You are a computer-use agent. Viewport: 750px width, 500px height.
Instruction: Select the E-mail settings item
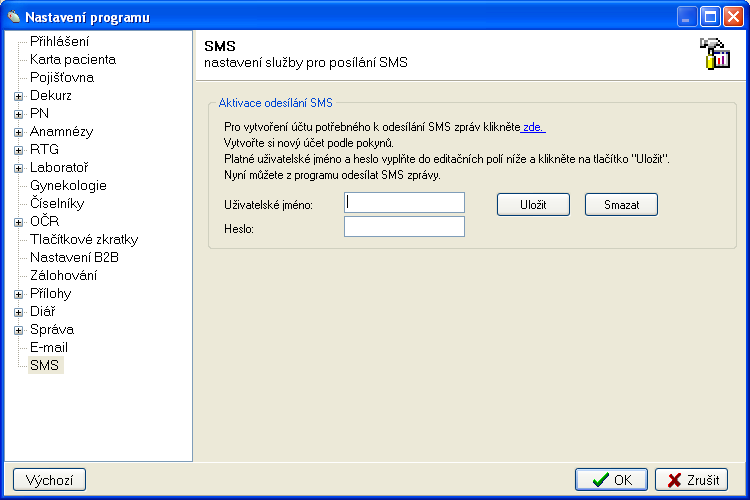pyautogui.click(x=49, y=348)
